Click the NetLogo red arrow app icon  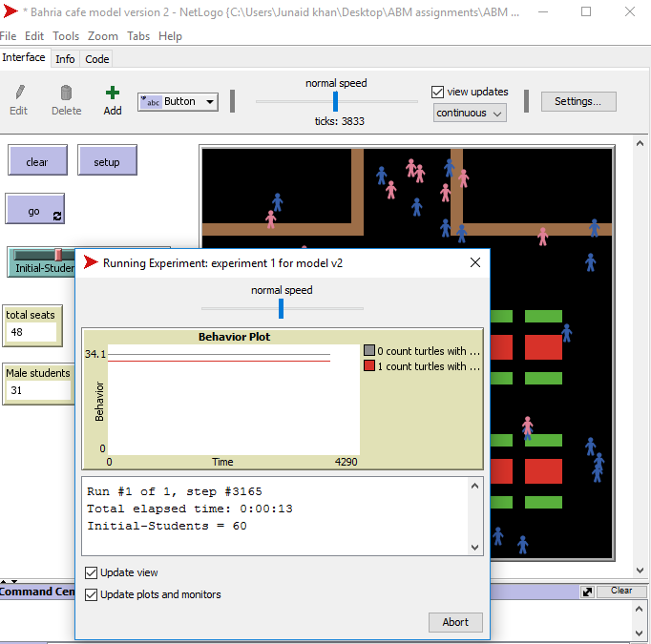[x=10, y=11]
